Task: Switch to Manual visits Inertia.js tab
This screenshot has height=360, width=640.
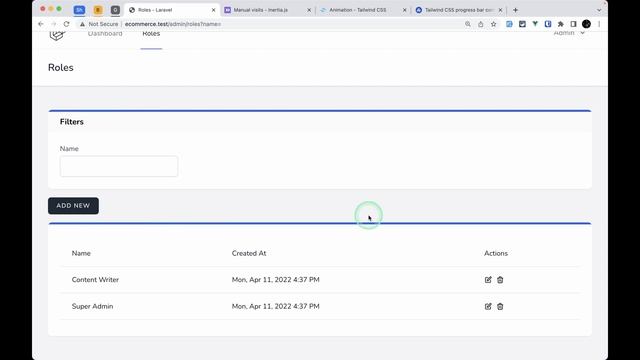Action: [x=266, y=10]
